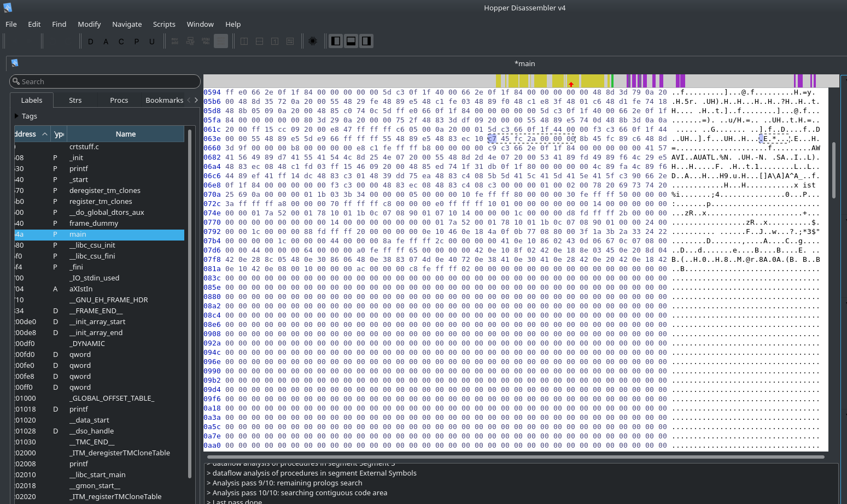Select the _start label row
847x504 pixels.
click(100, 179)
